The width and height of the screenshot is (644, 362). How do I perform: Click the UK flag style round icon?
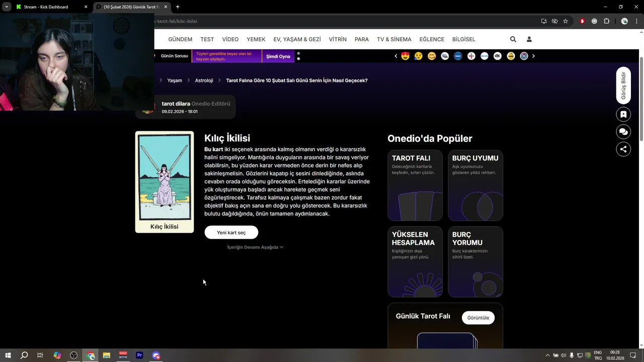(524, 56)
